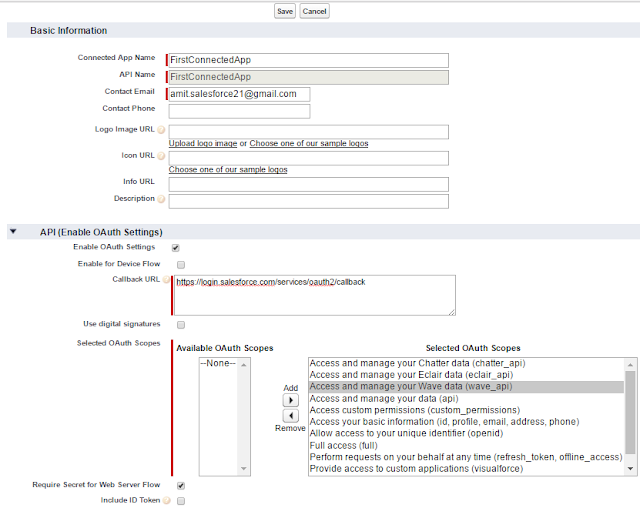
Task: Open the Icon URL help icon
Action: (x=161, y=156)
